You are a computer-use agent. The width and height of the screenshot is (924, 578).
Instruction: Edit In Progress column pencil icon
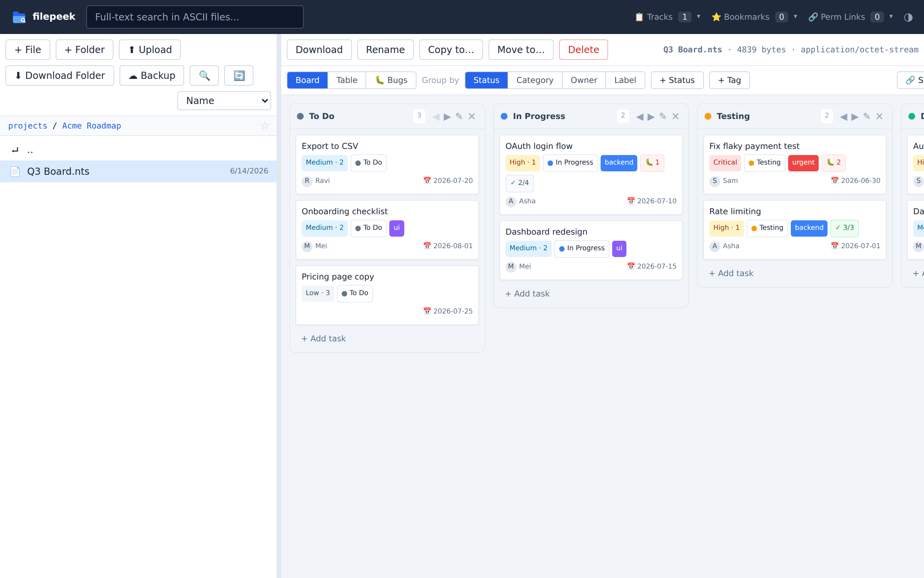[663, 116]
